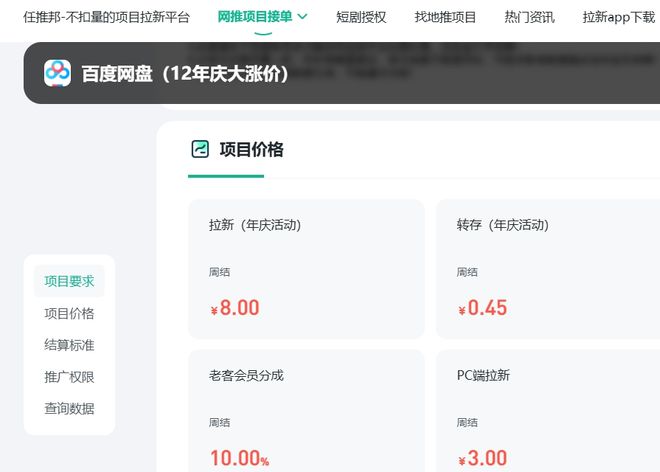Image resolution: width=660 pixels, height=472 pixels.
Task: Go to 短剧授权 page
Action: point(361,17)
